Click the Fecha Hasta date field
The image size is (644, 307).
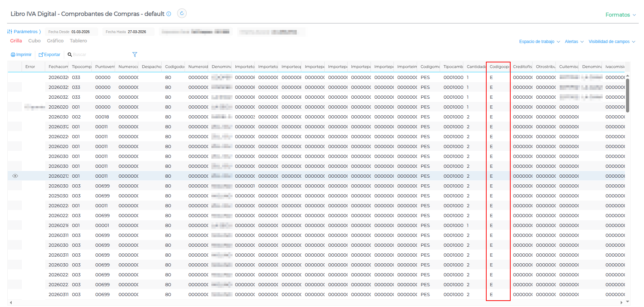(137, 32)
